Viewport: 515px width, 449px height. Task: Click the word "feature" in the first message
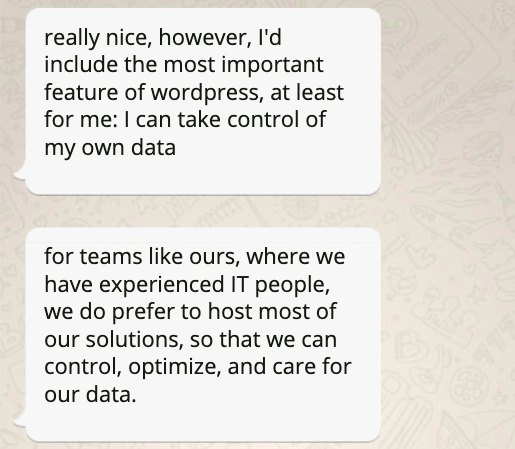[x=81, y=92]
